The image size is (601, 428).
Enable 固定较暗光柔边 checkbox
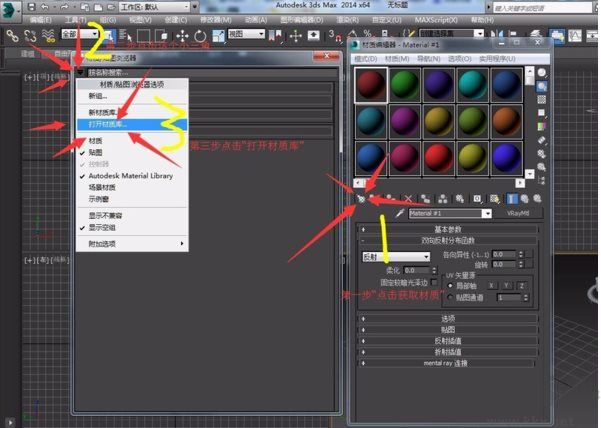(x=434, y=282)
